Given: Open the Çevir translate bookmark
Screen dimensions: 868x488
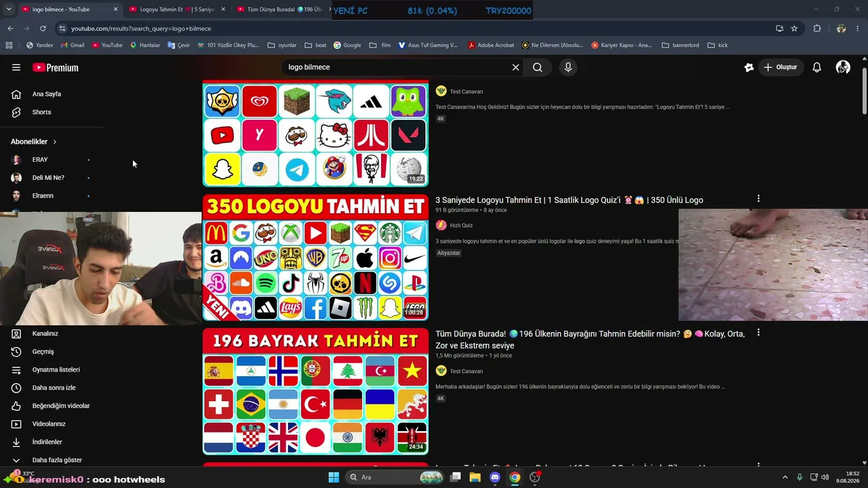Looking at the screenshot, I should pos(178,45).
